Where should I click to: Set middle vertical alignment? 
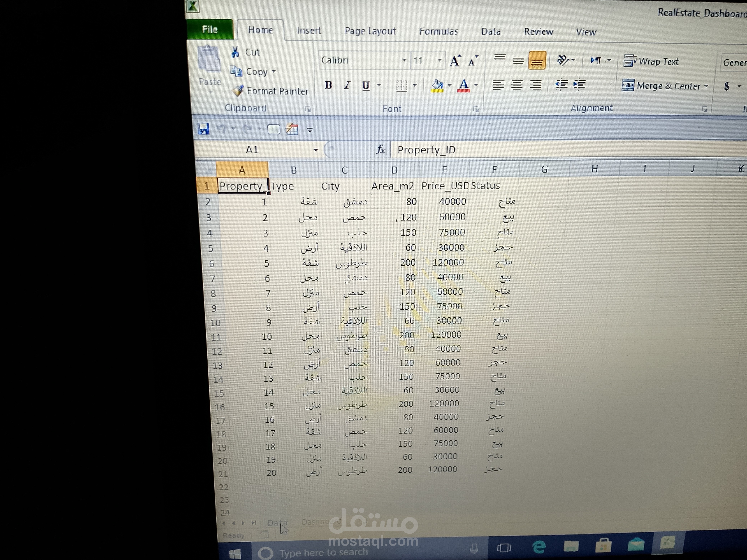click(x=518, y=60)
